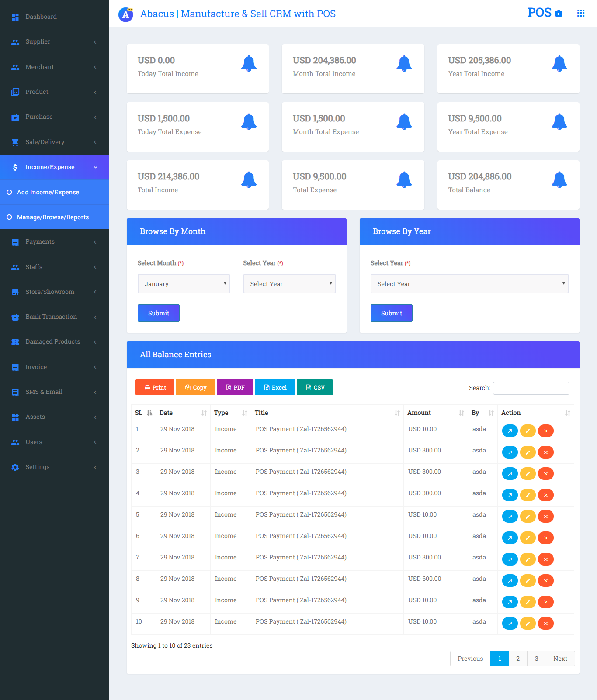Expand the Merchant sidebar menu

point(55,67)
